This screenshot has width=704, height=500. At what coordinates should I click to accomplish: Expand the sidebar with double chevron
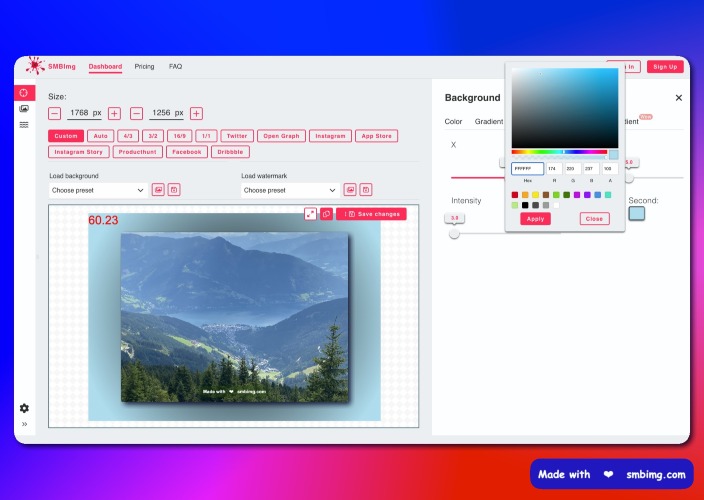24,424
